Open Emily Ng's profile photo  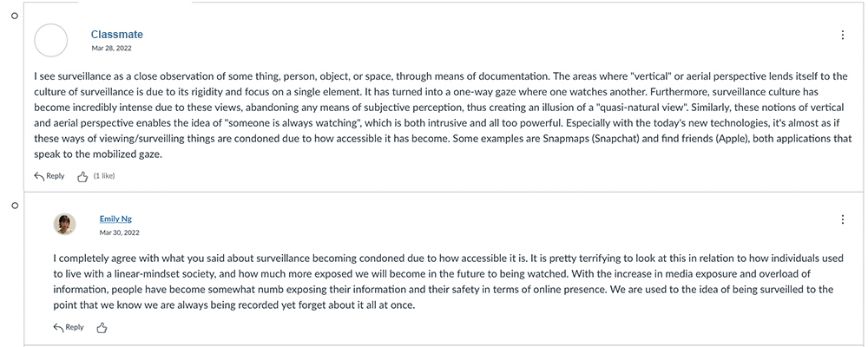click(x=64, y=225)
